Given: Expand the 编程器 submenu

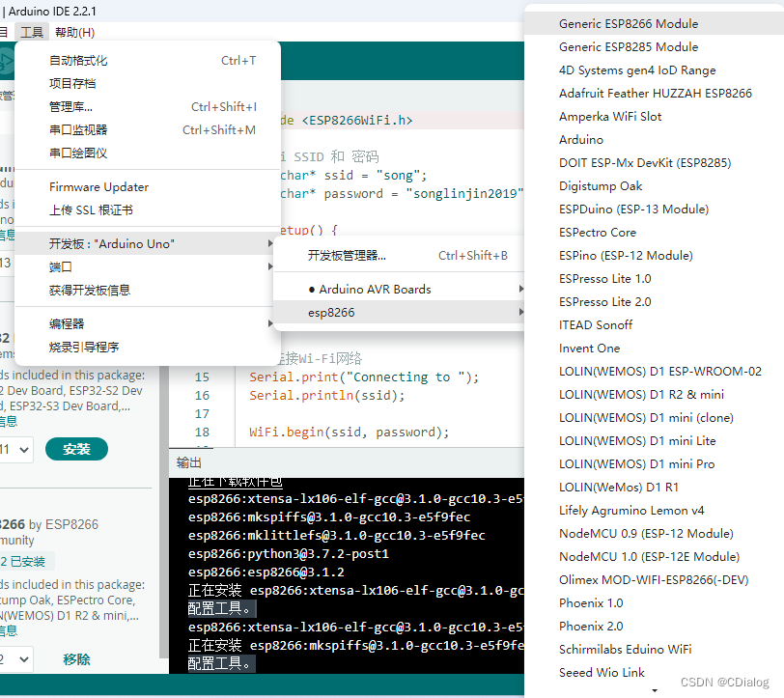Looking at the screenshot, I should pyautogui.click(x=148, y=323).
